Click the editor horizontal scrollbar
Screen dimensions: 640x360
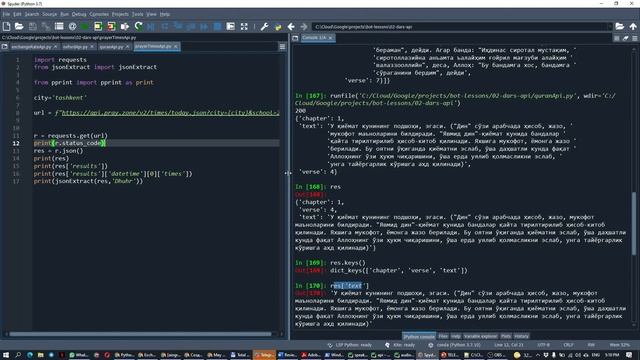point(140,334)
